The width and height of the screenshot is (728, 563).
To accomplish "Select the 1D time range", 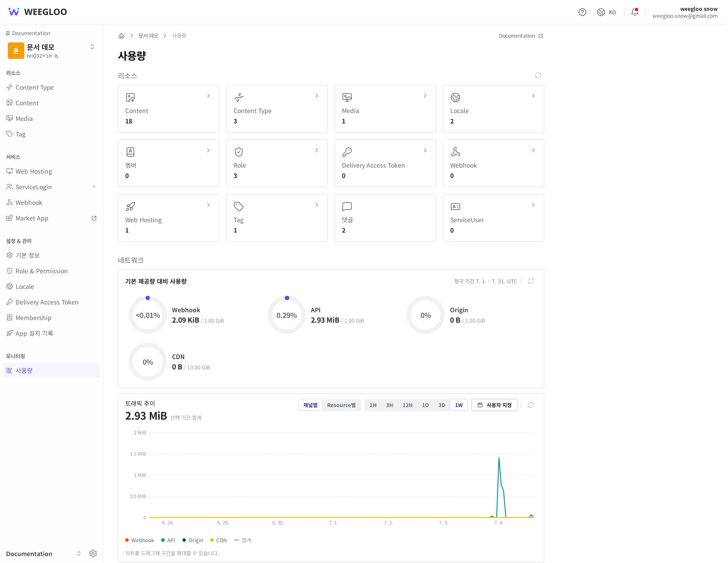I will tap(425, 405).
